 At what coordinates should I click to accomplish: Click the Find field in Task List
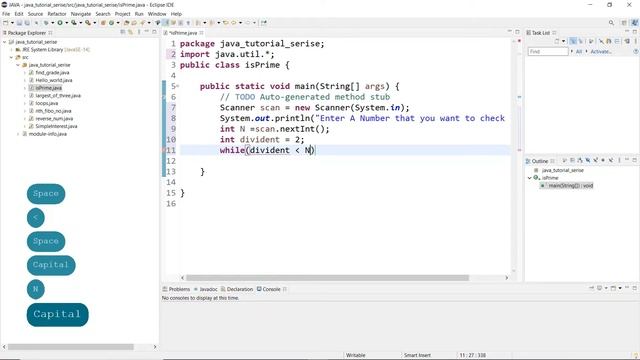click(548, 51)
